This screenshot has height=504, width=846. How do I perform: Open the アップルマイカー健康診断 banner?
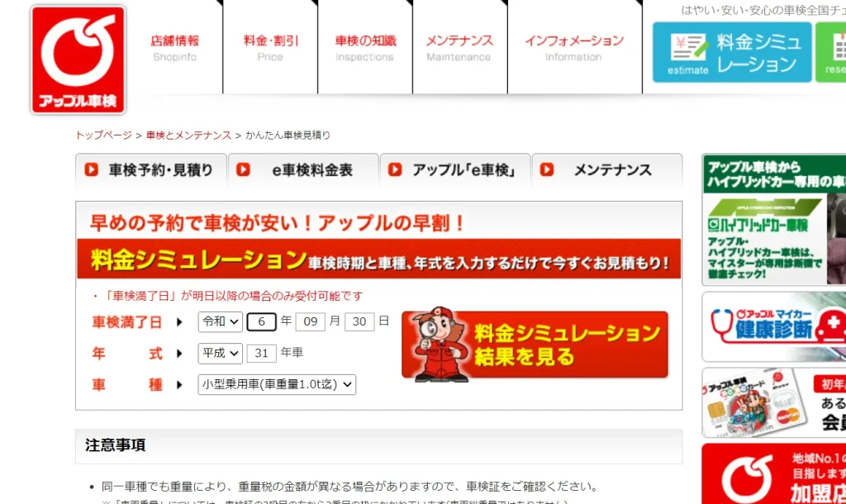[x=773, y=327]
